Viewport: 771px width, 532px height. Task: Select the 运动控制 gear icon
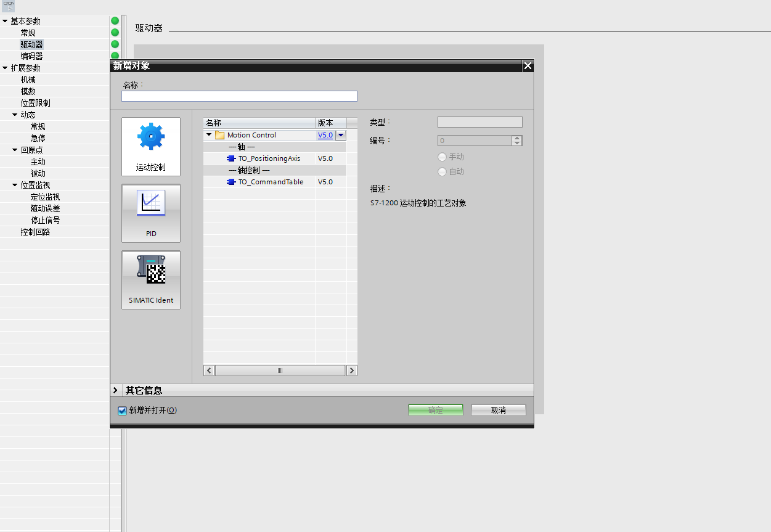coord(151,137)
